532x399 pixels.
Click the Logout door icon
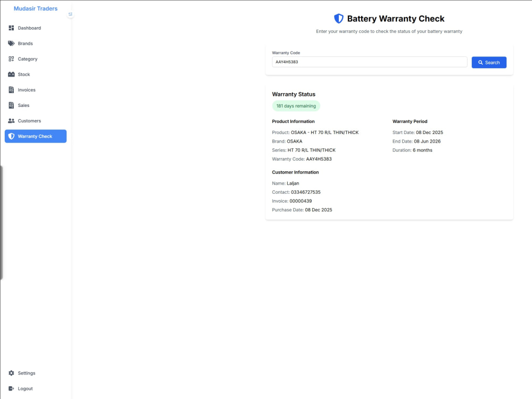[x=11, y=388]
